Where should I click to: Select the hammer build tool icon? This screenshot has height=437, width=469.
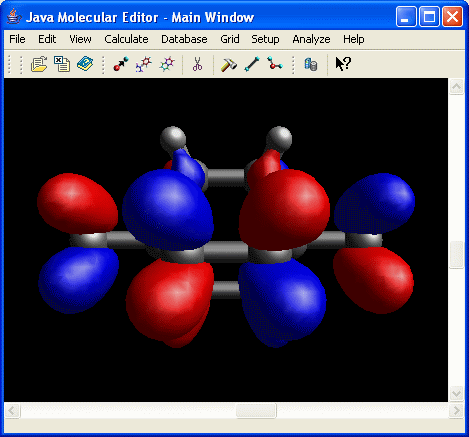(x=229, y=64)
